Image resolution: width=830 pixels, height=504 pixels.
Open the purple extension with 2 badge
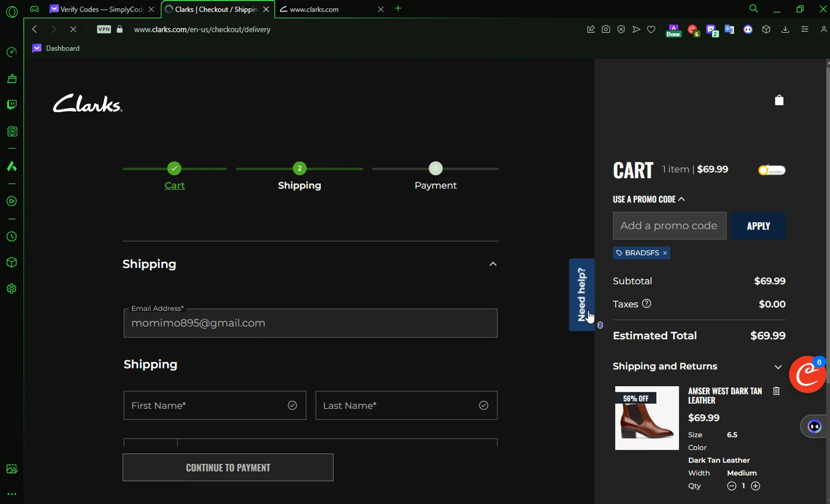click(712, 30)
